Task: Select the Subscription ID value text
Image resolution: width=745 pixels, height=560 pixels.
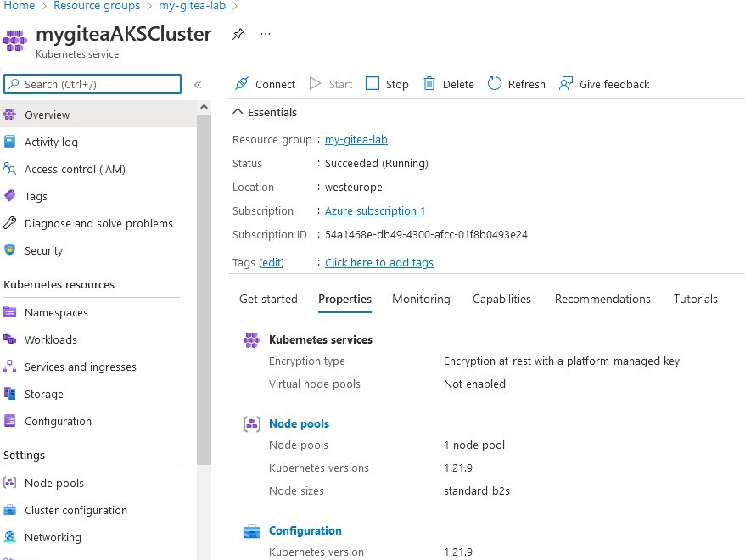Action: [426, 235]
